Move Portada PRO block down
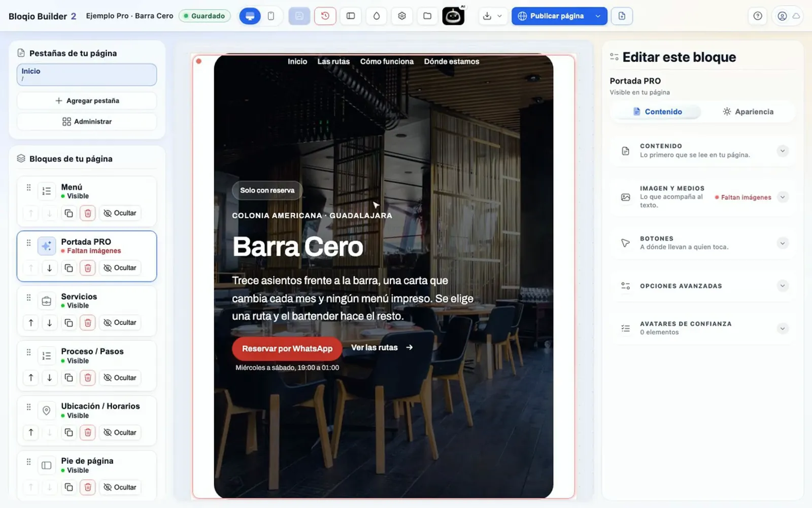The height and width of the screenshot is (508, 812). coord(49,268)
